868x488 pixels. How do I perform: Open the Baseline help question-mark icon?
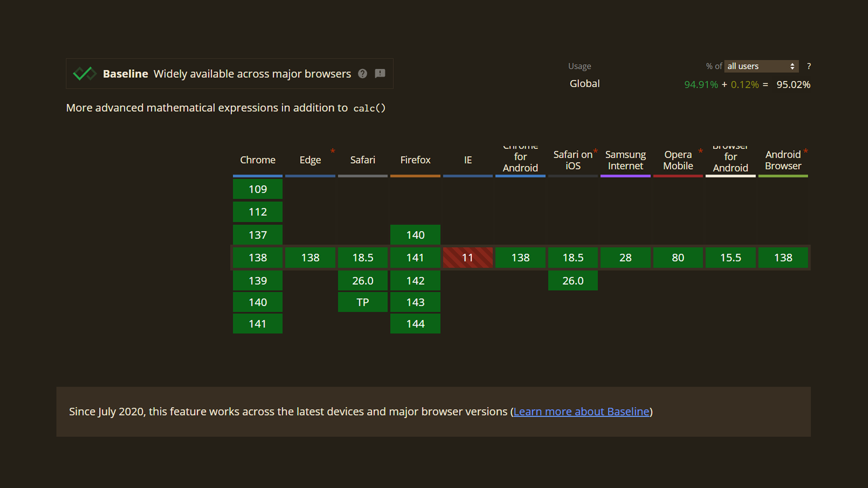pyautogui.click(x=362, y=74)
